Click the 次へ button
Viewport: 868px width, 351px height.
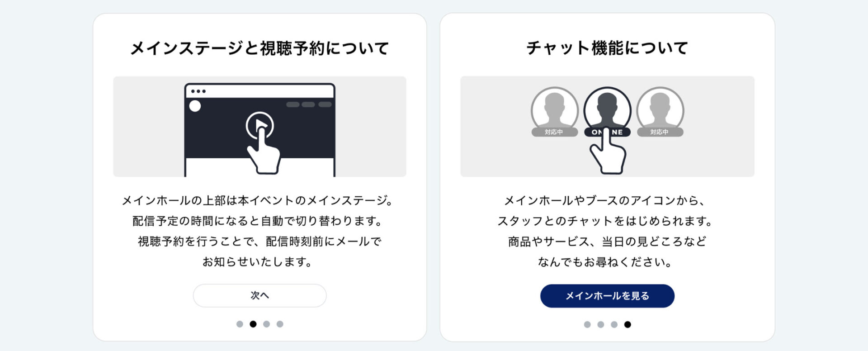click(259, 295)
